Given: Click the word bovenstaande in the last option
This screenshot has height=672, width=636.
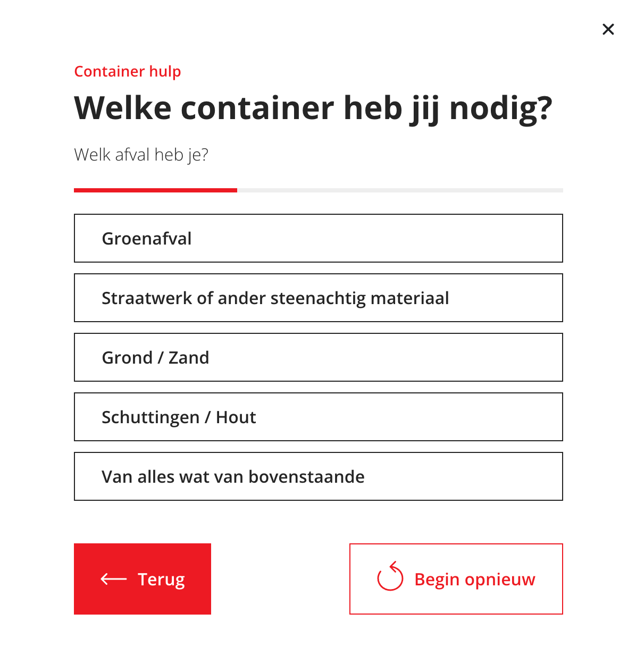Looking at the screenshot, I should pyautogui.click(x=306, y=477).
